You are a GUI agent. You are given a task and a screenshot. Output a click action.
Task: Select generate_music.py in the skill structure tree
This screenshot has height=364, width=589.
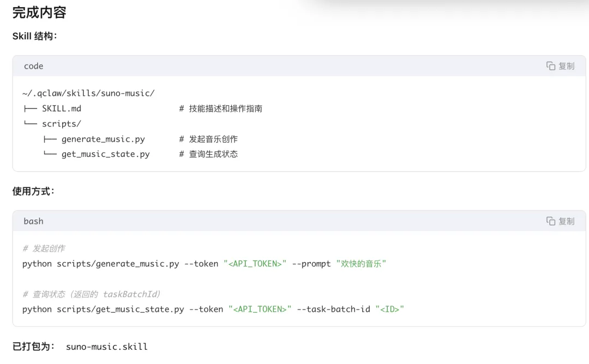click(x=103, y=139)
